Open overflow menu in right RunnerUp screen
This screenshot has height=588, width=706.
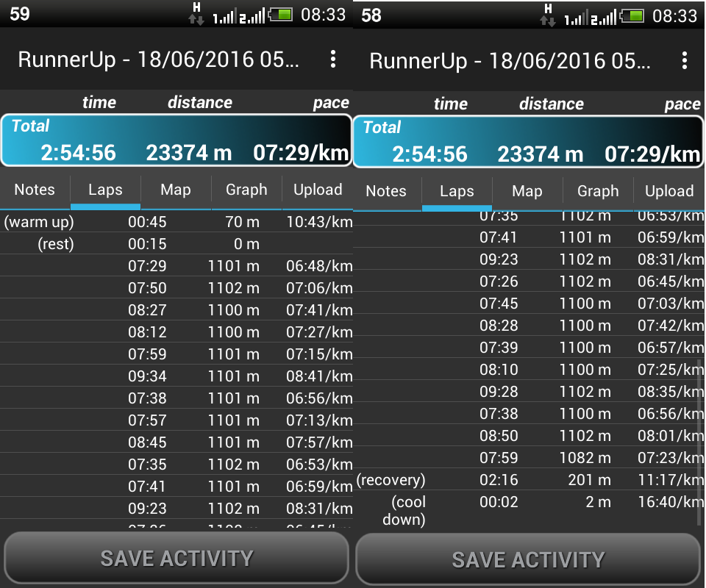[685, 61]
